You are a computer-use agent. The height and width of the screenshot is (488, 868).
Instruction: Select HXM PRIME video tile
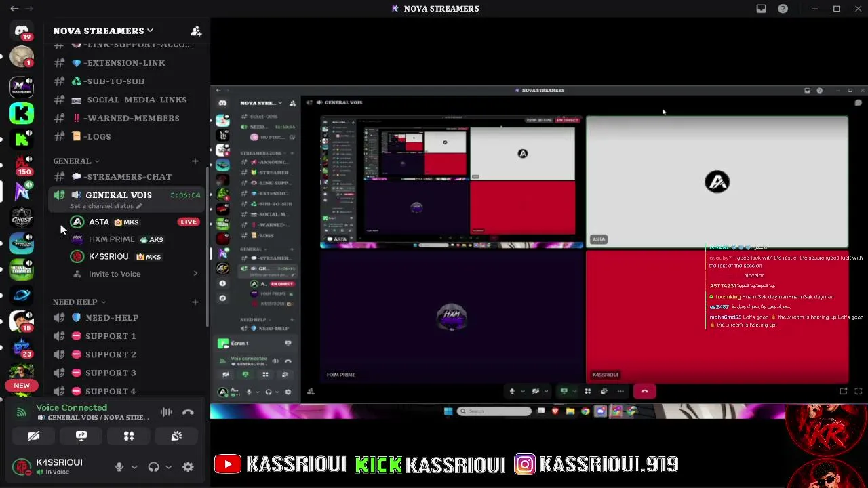[x=451, y=316]
